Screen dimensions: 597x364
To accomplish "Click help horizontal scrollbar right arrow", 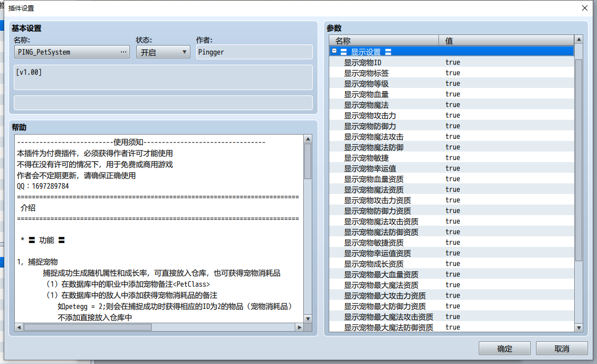I will click(x=299, y=327).
